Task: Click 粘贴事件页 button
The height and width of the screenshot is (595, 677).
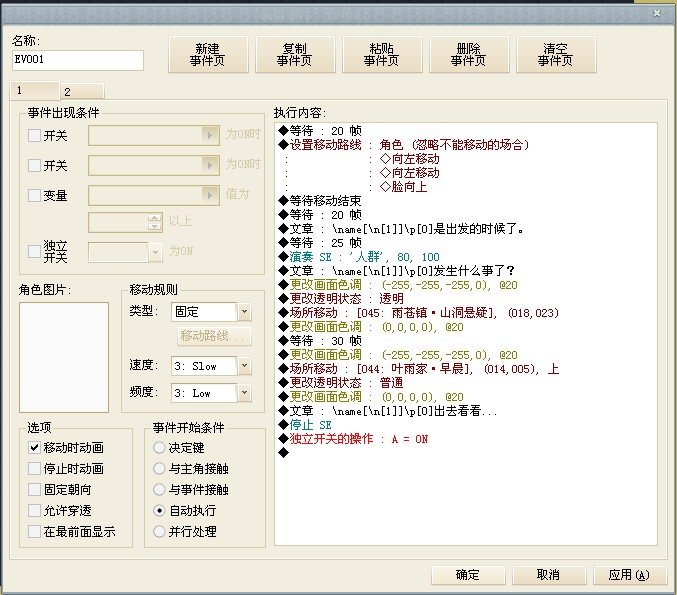Action: pos(382,54)
